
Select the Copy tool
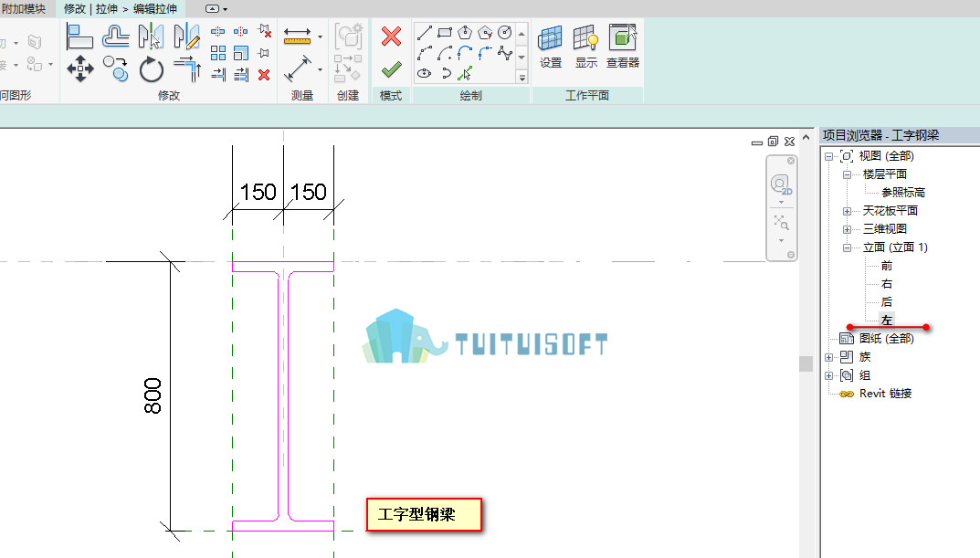coord(116,68)
